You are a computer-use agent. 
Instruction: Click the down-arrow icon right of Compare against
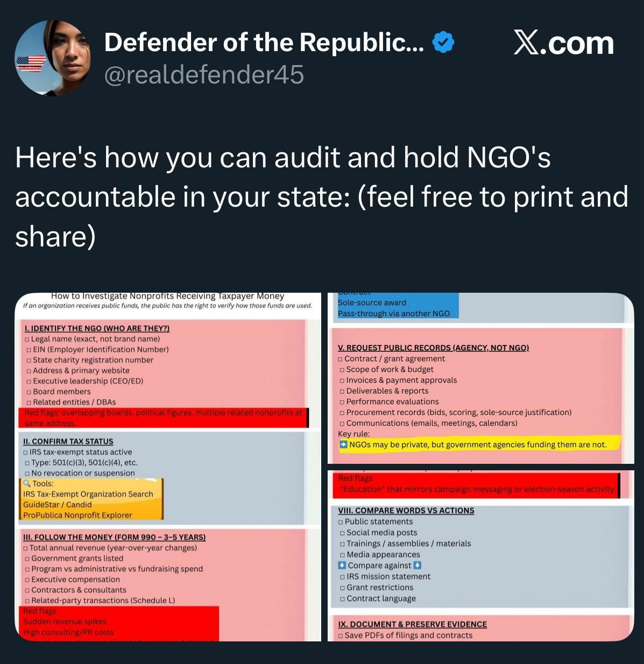(417, 565)
